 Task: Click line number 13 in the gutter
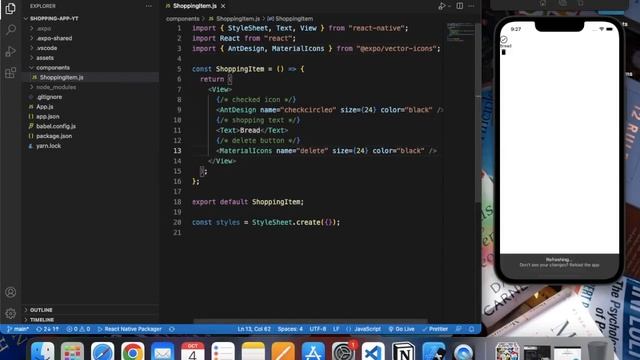click(177, 151)
